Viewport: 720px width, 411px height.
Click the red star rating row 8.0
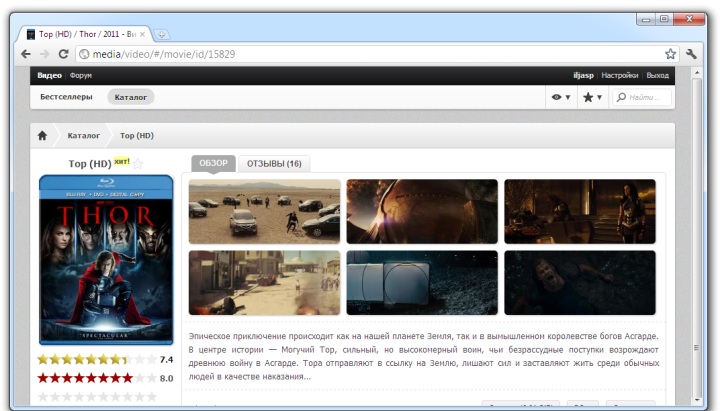[97, 378]
